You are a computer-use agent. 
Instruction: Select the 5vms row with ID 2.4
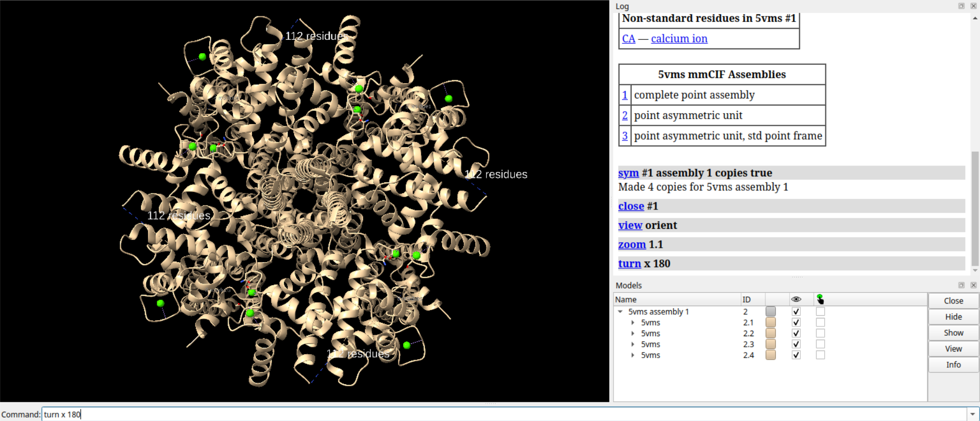point(650,355)
